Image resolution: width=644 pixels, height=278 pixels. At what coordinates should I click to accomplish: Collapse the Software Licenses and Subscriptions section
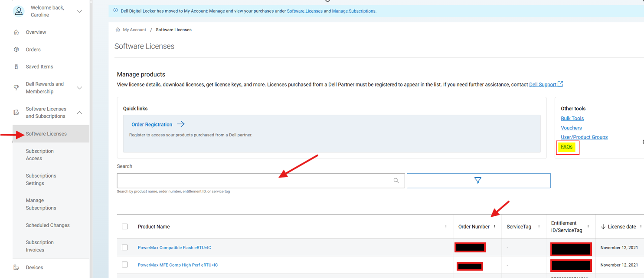[x=79, y=112]
